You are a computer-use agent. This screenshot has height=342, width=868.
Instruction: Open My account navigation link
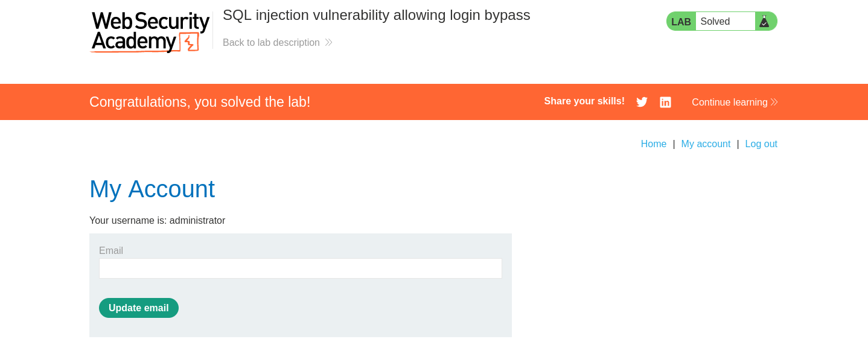pyautogui.click(x=706, y=144)
